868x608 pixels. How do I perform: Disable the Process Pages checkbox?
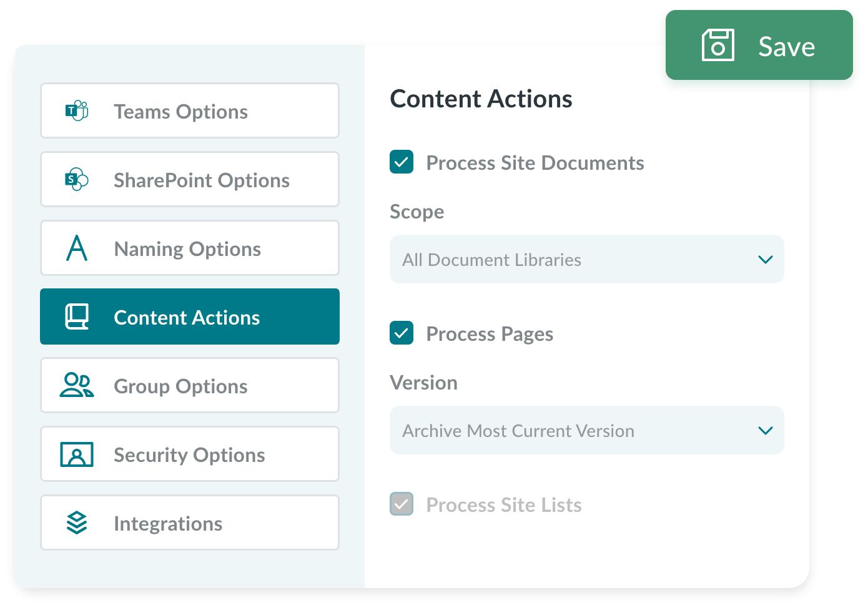[x=402, y=333]
